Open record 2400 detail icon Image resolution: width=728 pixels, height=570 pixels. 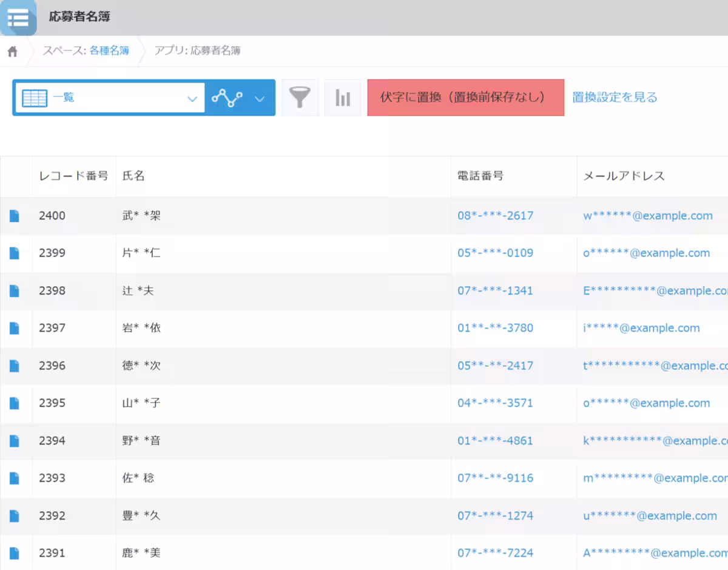pos(14,216)
